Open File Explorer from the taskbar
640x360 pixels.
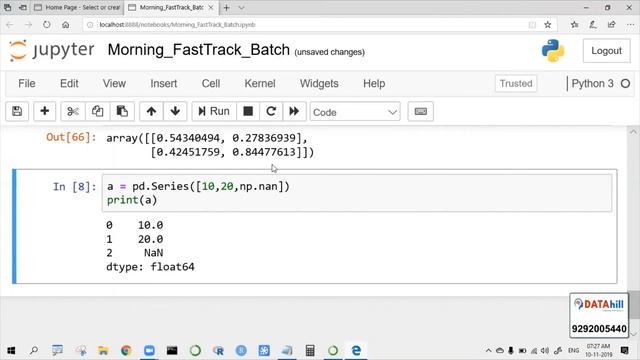pyautogui.click(x=103, y=350)
